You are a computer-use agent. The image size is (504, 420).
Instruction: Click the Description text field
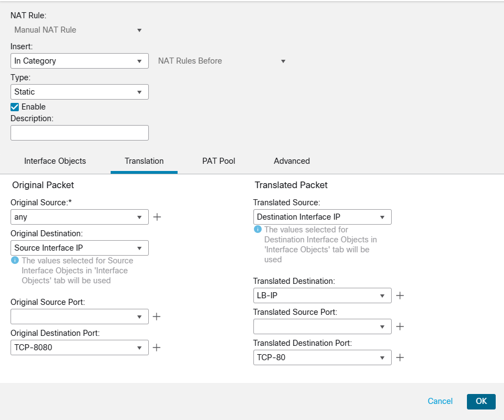tap(80, 133)
